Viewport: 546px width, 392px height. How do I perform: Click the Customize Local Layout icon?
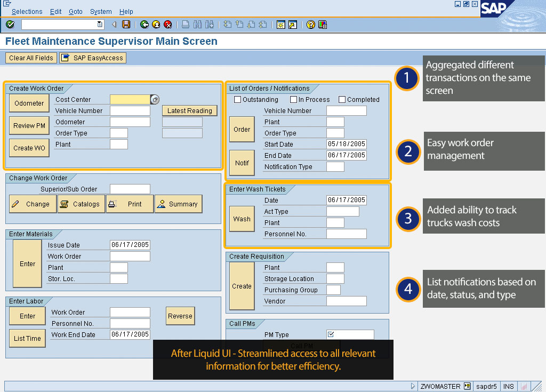point(323,25)
